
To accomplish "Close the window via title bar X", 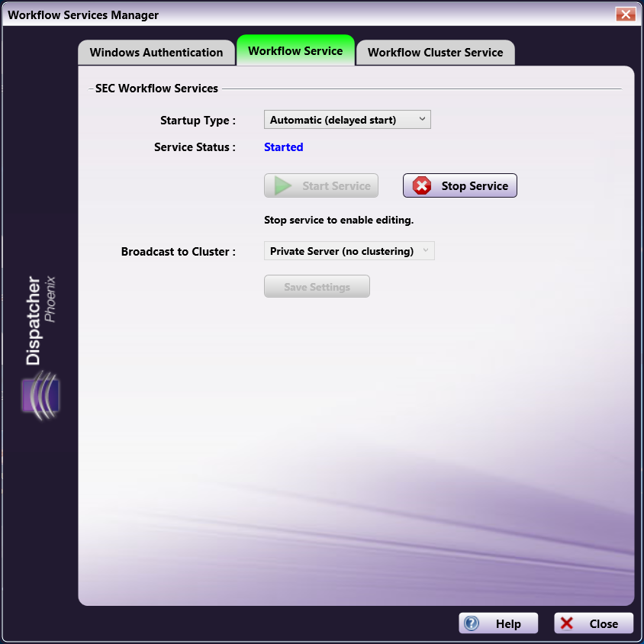I will tap(626, 14).
